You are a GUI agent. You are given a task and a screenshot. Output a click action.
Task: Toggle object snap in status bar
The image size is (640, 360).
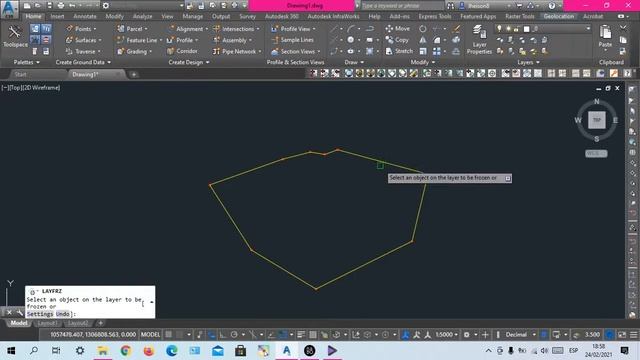[283, 335]
